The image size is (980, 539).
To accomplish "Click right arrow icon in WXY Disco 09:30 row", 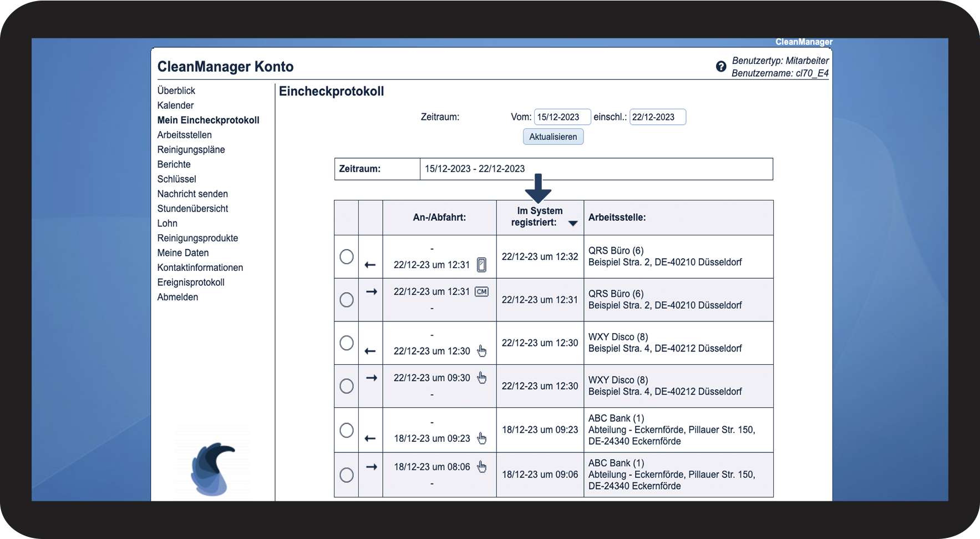I will [x=372, y=377].
